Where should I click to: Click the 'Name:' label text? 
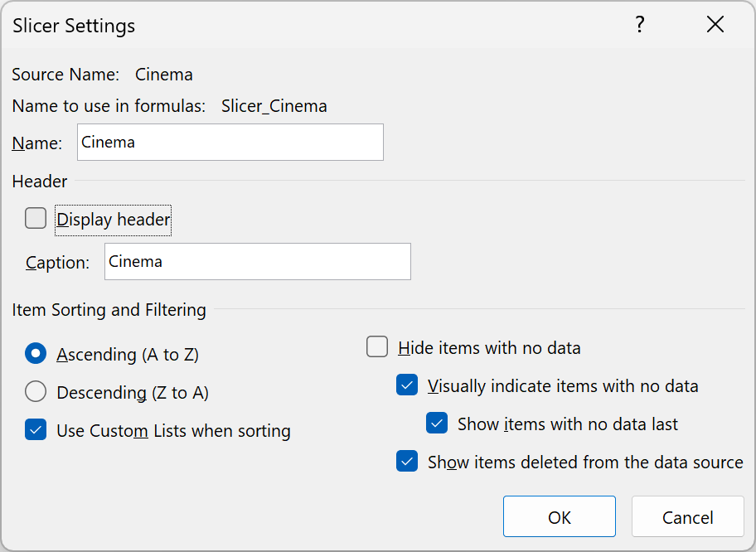click(37, 143)
